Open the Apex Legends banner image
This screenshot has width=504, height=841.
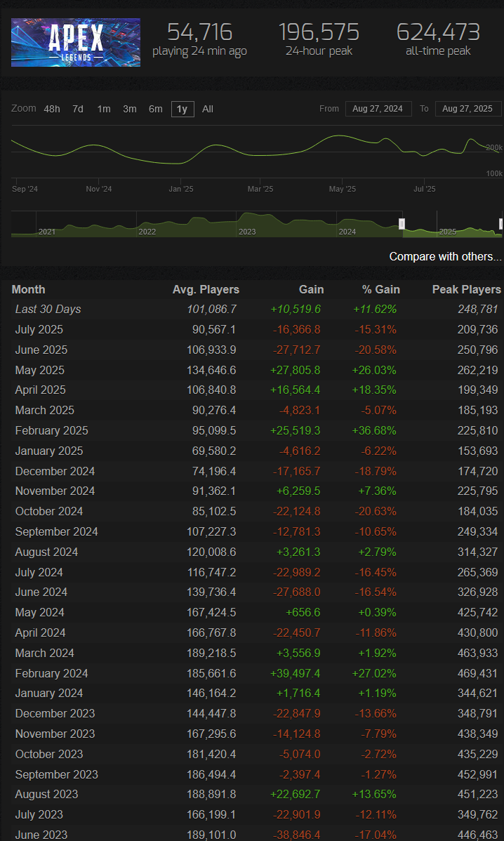pyautogui.click(x=76, y=42)
